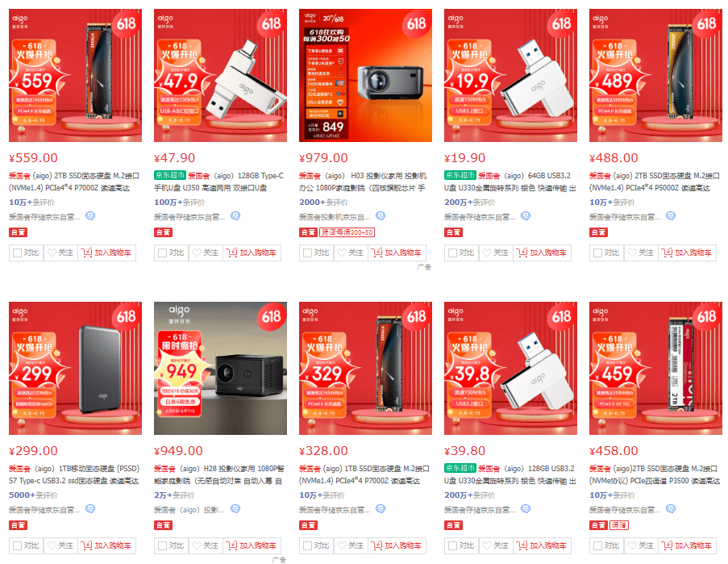Open customer service chat for H03 projector
The height and width of the screenshot is (564, 728).
click(381, 216)
